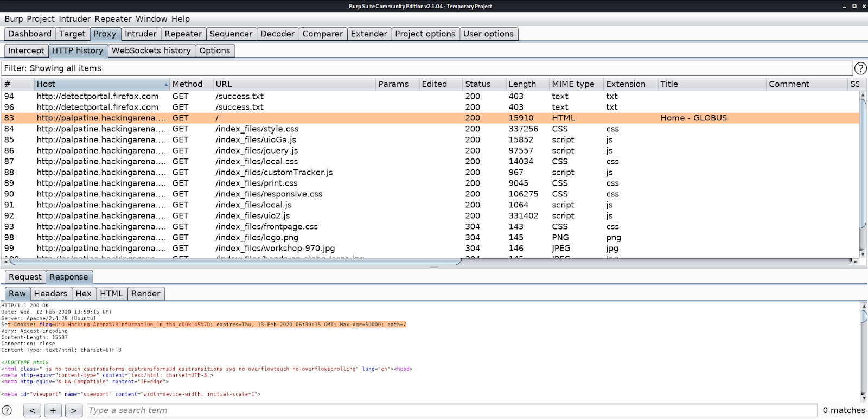Open the Intruder tool tab
The height and width of the screenshot is (419, 868).
[141, 34]
